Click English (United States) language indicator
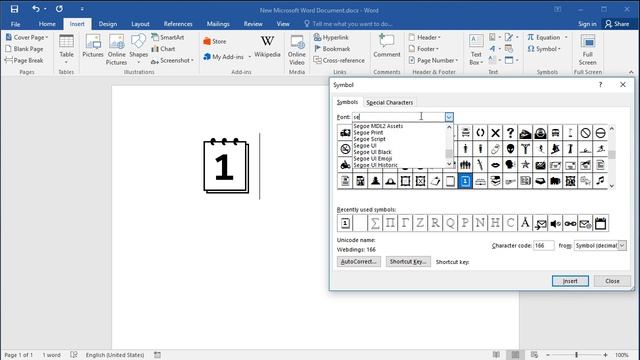640x360 pixels. click(115, 355)
